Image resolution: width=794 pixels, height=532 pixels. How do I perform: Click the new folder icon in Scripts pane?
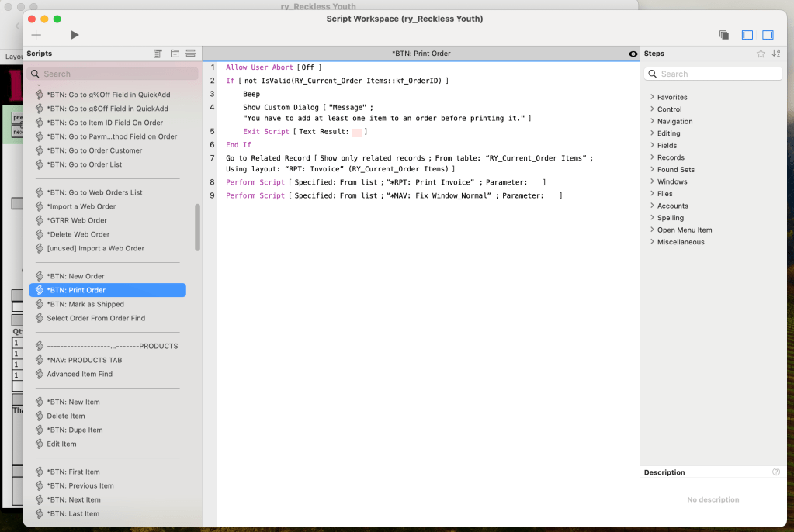(x=175, y=54)
